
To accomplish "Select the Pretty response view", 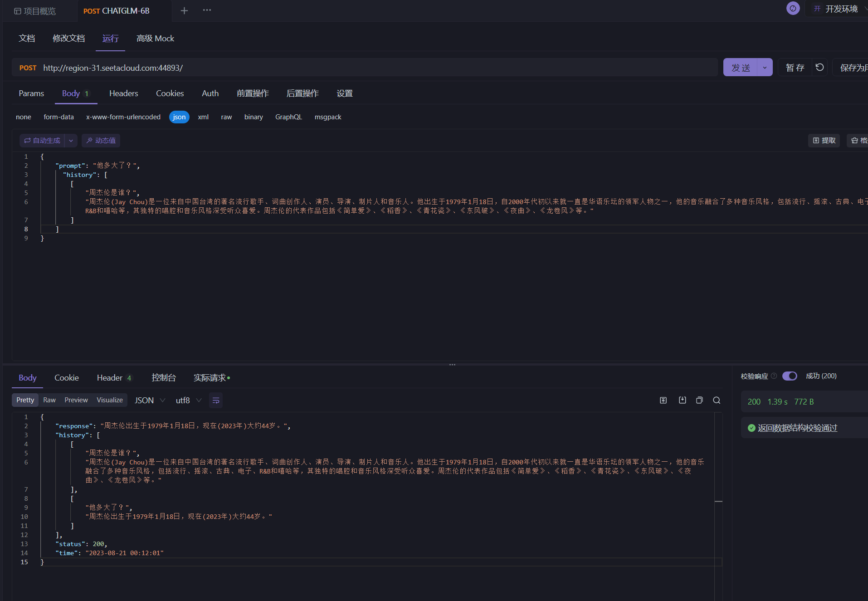I will pyautogui.click(x=25, y=400).
